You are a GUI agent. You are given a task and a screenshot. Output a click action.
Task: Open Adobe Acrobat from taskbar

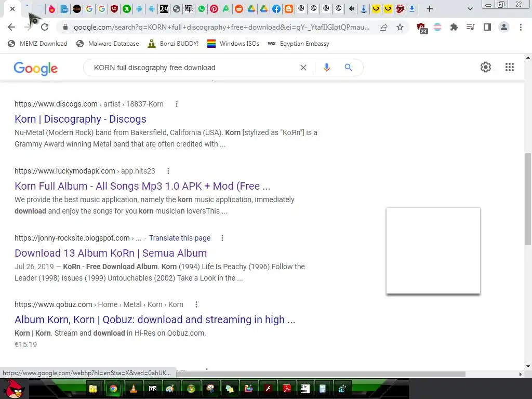tap(287, 389)
